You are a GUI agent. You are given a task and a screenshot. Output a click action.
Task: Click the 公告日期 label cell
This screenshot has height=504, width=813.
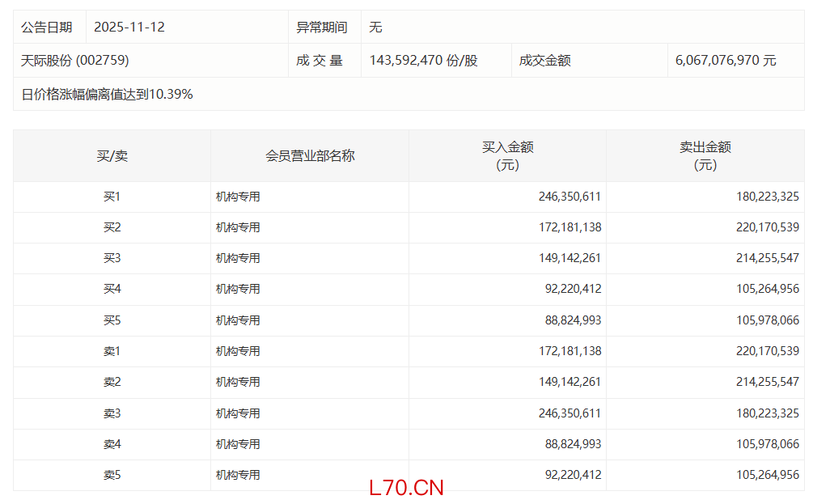[x=47, y=28]
